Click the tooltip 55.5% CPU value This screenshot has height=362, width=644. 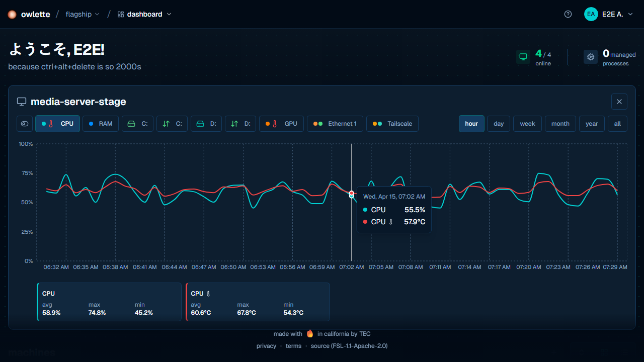point(415,210)
